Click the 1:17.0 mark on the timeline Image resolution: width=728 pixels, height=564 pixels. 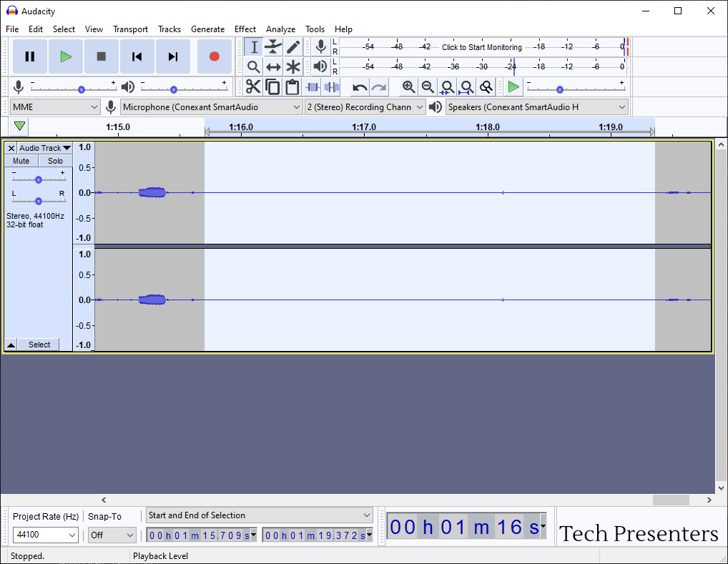coord(364,127)
